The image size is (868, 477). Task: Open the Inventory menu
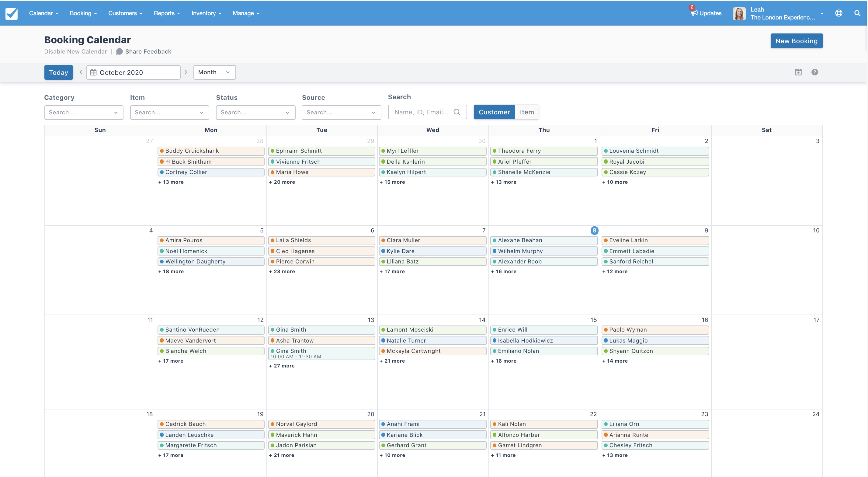click(206, 13)
